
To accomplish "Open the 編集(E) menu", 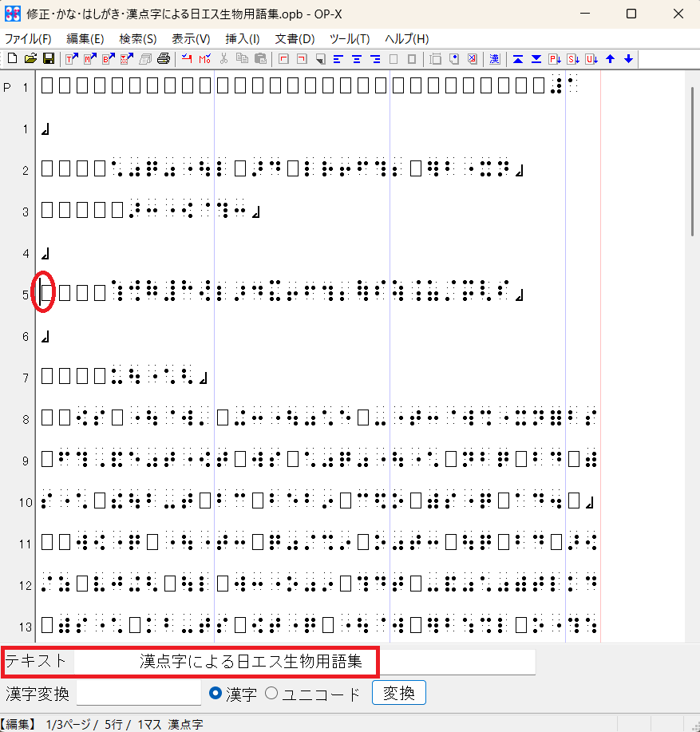I will [85, 39].
